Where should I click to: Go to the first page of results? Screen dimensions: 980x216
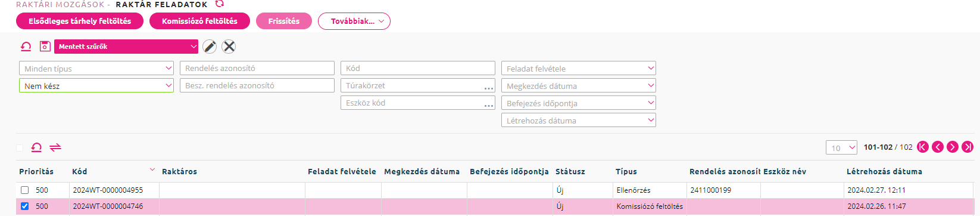(x=923, y=147)
